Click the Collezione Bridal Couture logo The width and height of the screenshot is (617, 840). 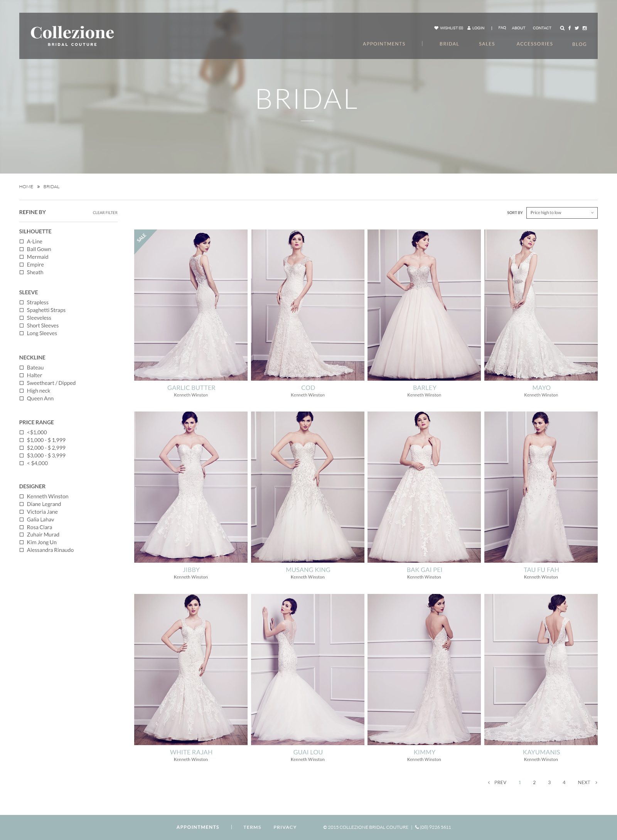pyautogui.click(x=72, y=36)
